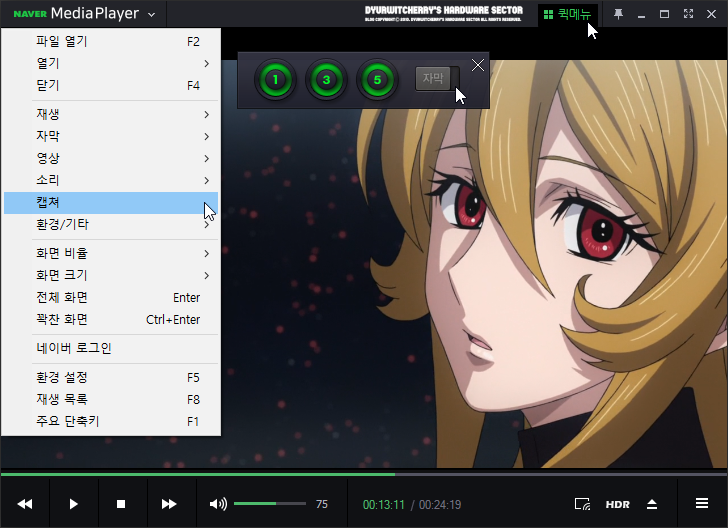This screenshot has width=728, height=528.
Task: Expand the 재생 submenu
Action: point(111,114)
